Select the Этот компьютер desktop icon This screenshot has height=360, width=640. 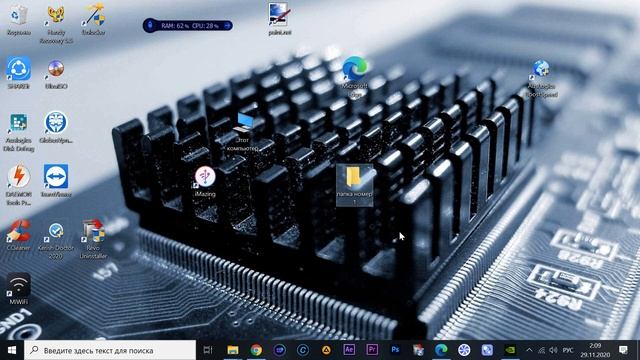click(243, 132)
